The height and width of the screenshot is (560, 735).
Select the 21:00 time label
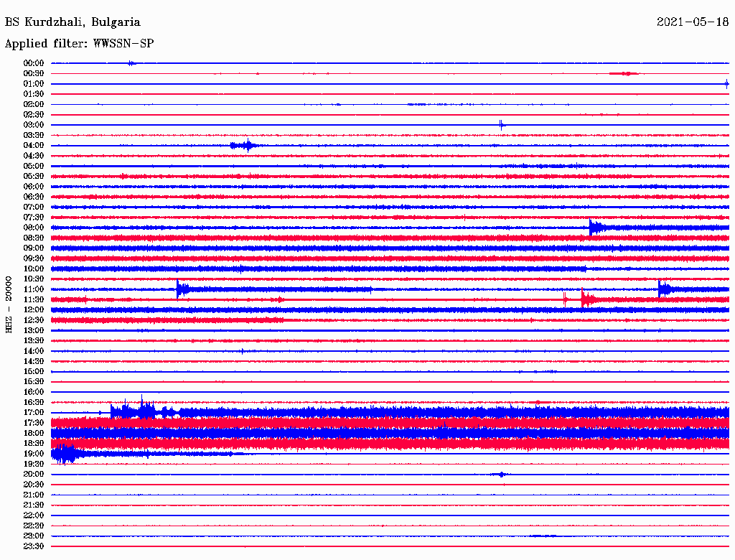coord(34,495)
